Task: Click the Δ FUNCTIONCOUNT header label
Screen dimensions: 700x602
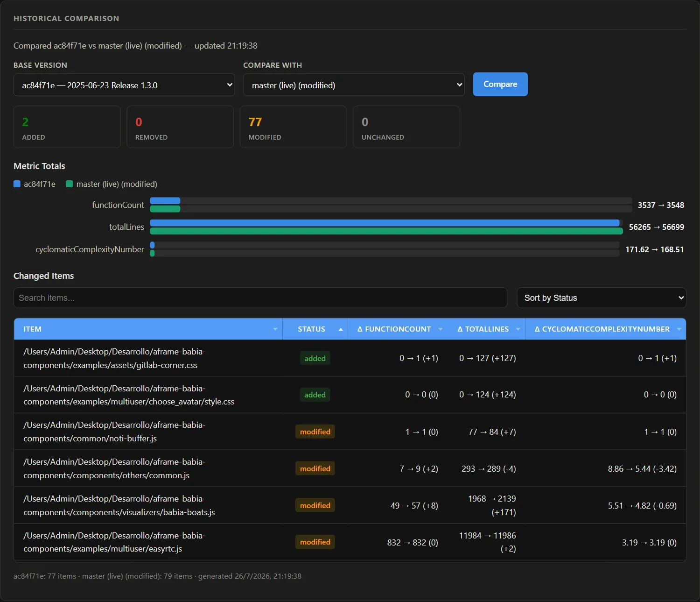Action: pyautogui.click(x=394, y=329)
